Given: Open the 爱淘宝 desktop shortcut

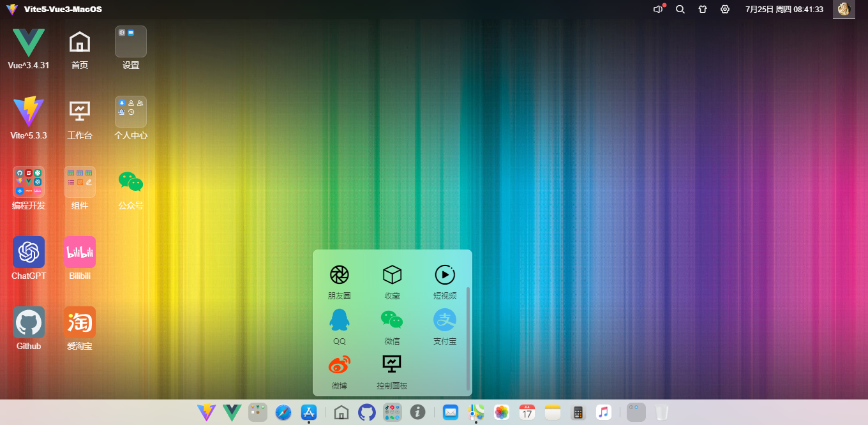Looking at the screenshot, I should pyautogui.click(x=80, y=322).
